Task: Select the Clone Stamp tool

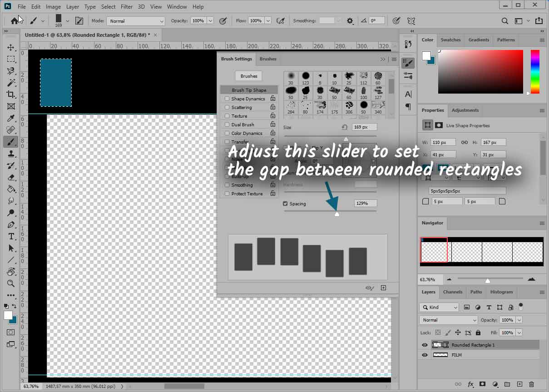Action: point(11,154)
